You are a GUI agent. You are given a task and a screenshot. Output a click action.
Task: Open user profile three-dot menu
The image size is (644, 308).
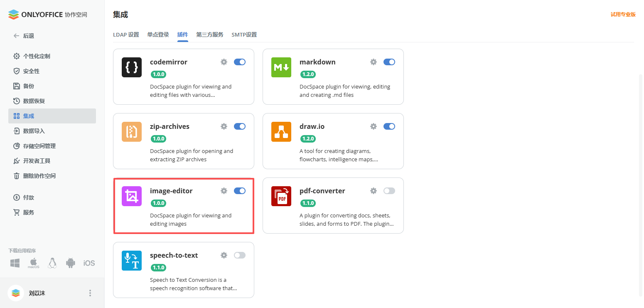coord(90,293)
